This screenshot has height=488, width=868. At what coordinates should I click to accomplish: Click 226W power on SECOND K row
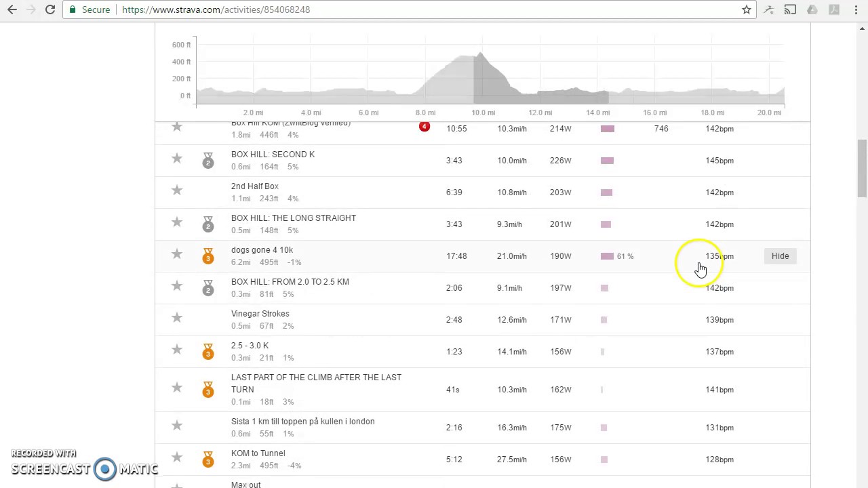click(x=561, y=161)
